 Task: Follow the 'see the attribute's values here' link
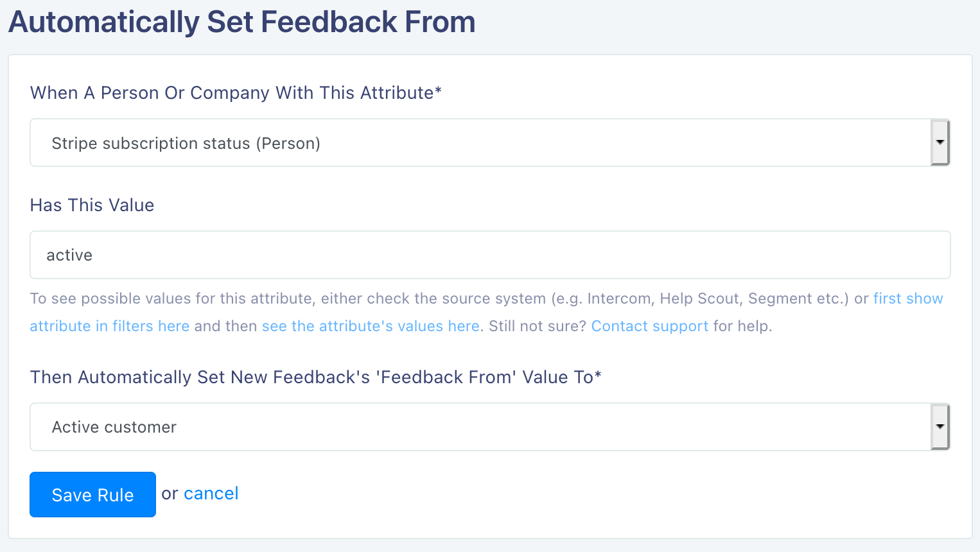click(x=371, y=327)
